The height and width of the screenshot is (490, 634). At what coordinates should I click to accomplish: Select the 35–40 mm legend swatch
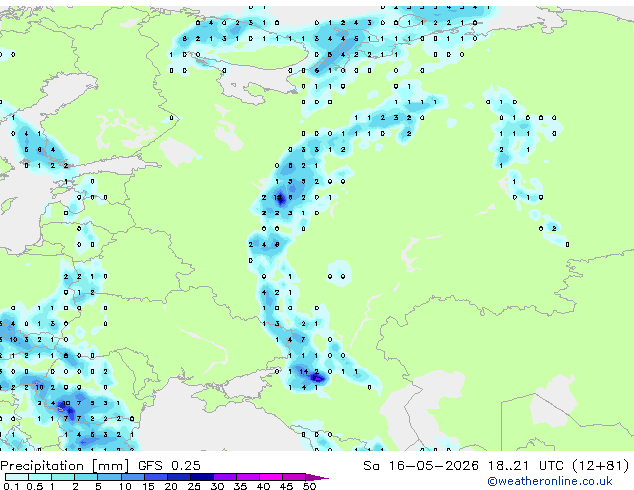click(247, 477)
